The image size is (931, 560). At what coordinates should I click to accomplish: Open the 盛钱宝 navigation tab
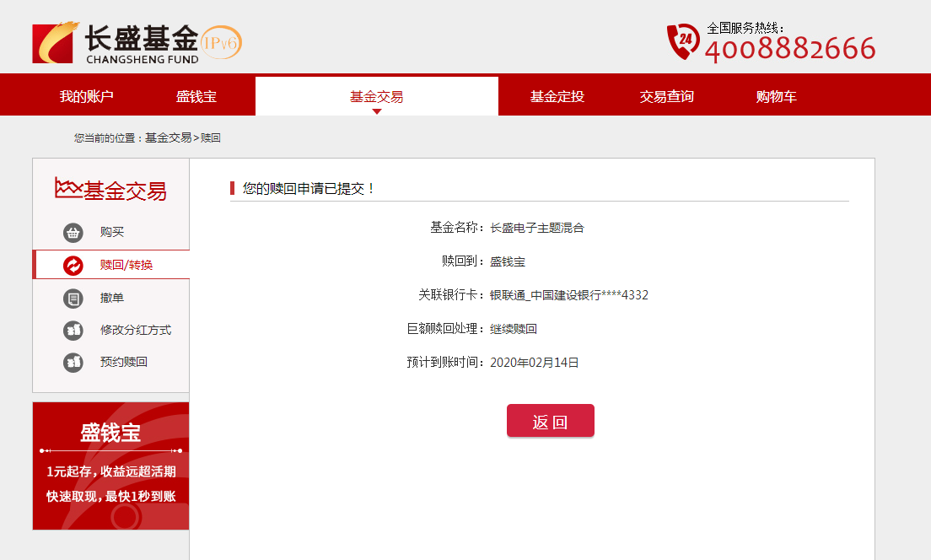tap(196, 96)
